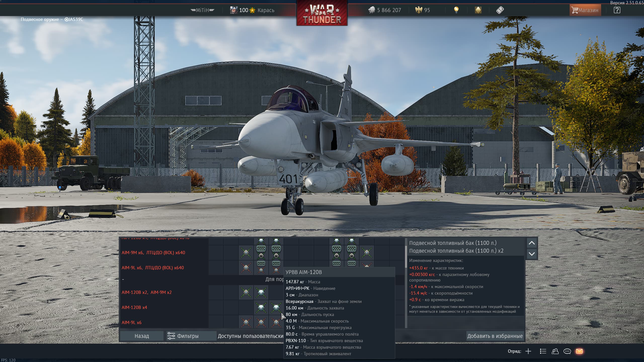Click the Назад back button

point(142,336)
